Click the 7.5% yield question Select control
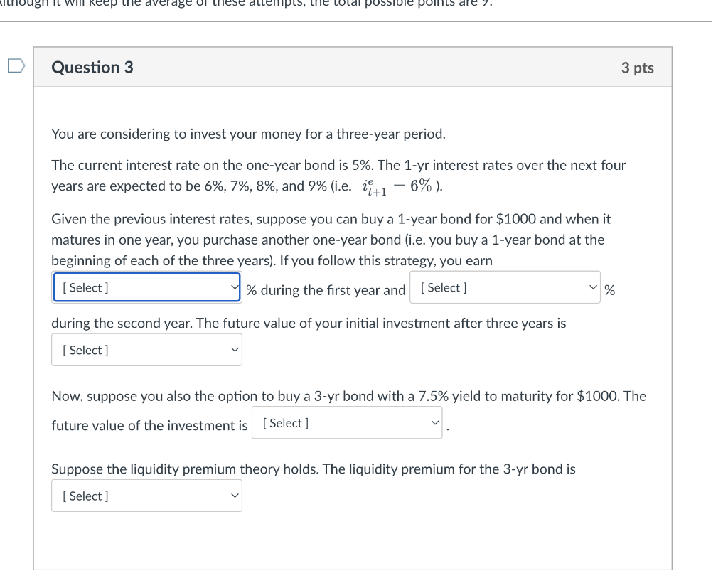The height and width of the screenshot is (588, 728). 347,422
